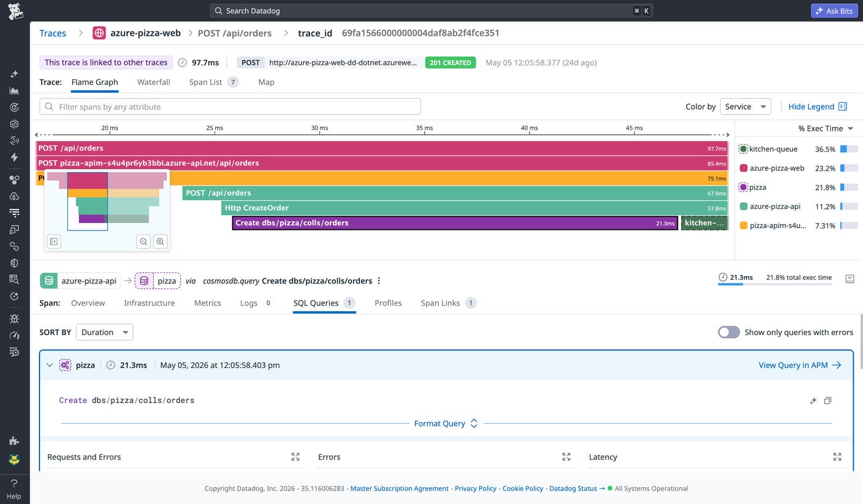
Task: Open the puzzle-piece Integrations icon
Action: point(15,441)
